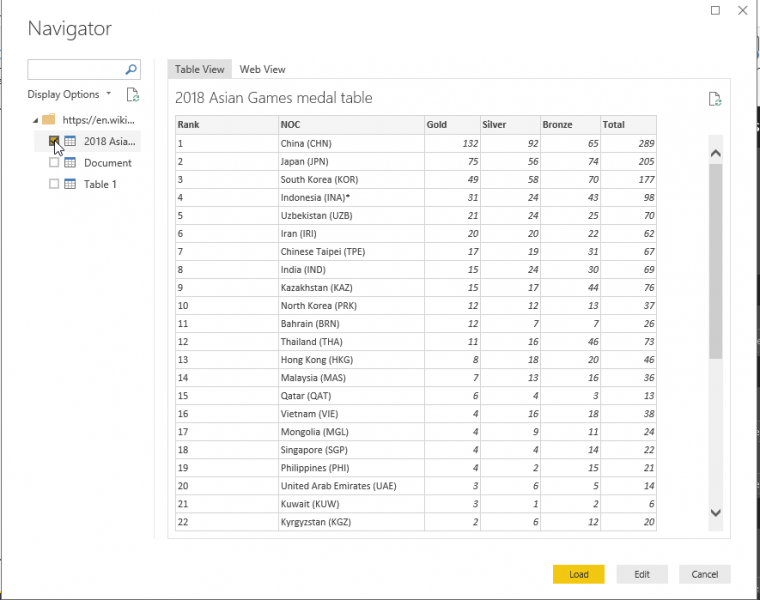Focus the Navigator search field

[76, 70]
